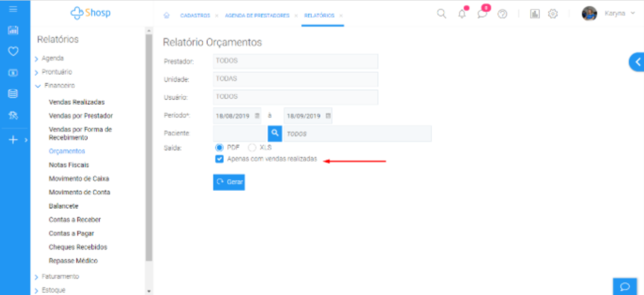
Task: Select XLS output radio button
Action: click(252, 148)
